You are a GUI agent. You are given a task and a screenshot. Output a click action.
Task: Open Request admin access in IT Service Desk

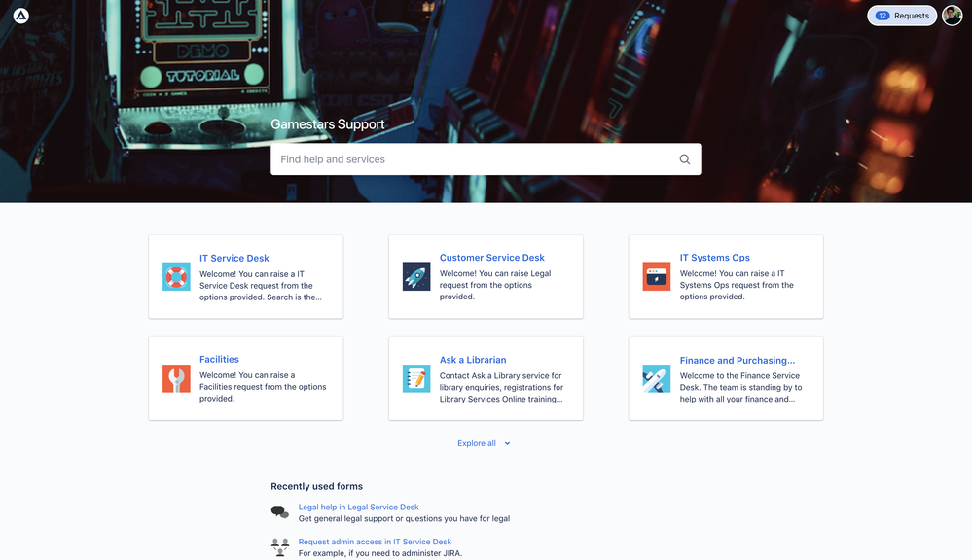click(x=375, y=542)
